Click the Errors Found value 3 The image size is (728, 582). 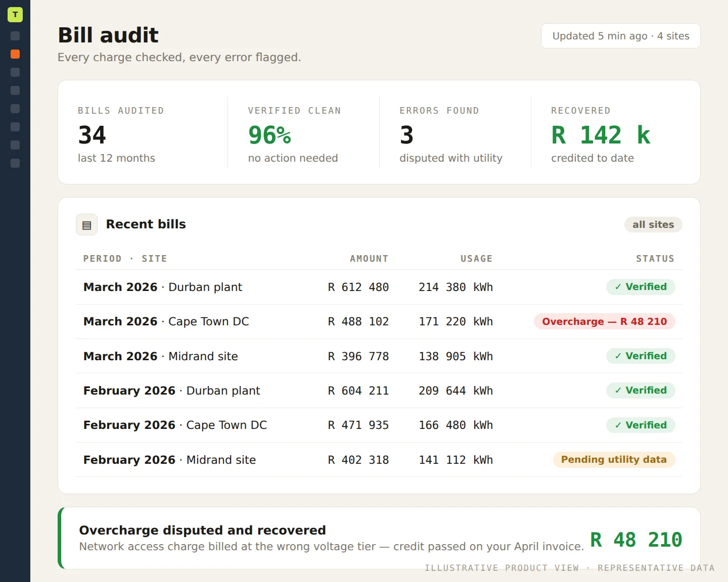(406, 135)
